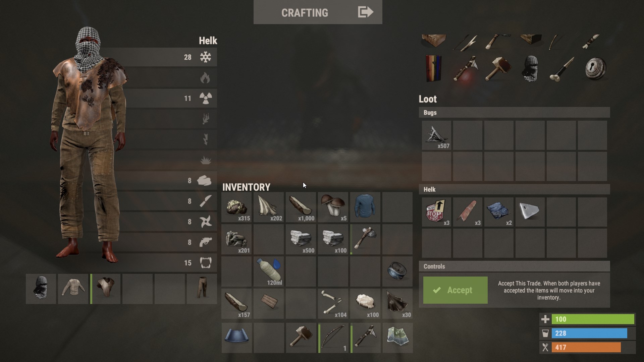
Task: Toggle the chest armor equipment slot
Action: pos(105,288)
